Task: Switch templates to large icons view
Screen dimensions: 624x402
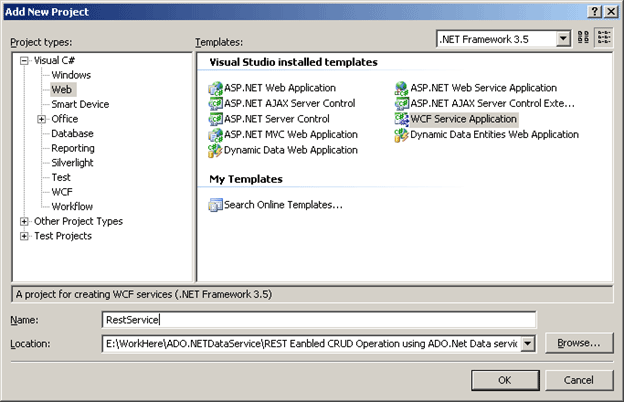Action: coord(582,38)
